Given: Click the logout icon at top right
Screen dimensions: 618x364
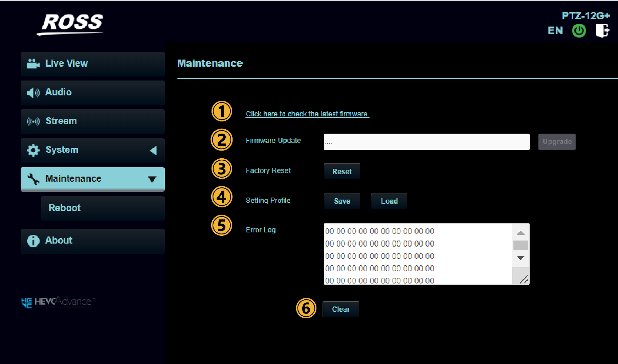Looking at the screenshot, I should pos(602,30).
